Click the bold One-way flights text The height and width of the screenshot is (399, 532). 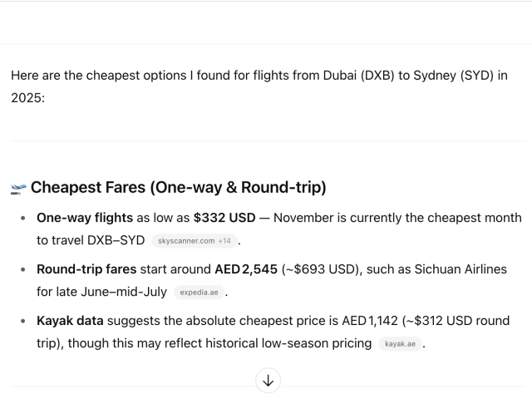pyautogui.click(x=85, y=218)
